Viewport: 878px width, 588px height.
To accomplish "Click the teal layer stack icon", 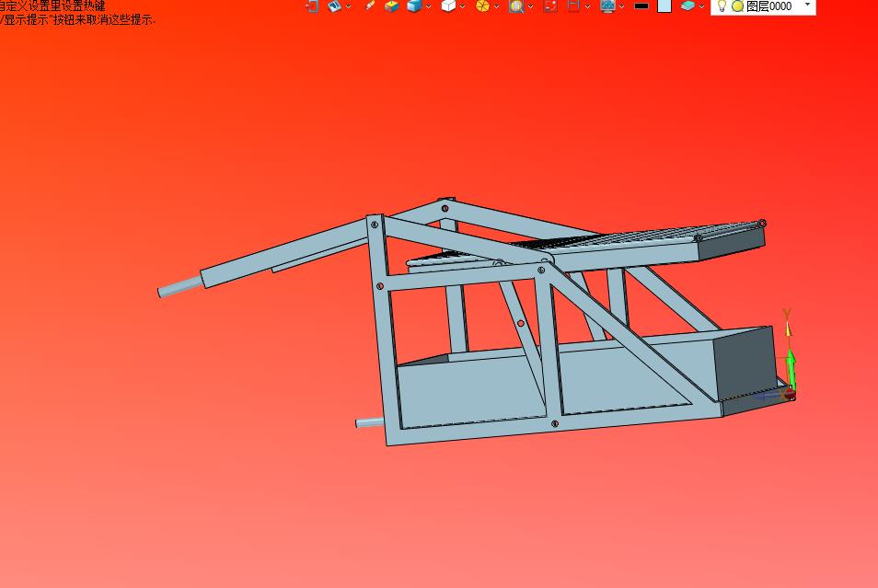I will (x=687, y=6).
